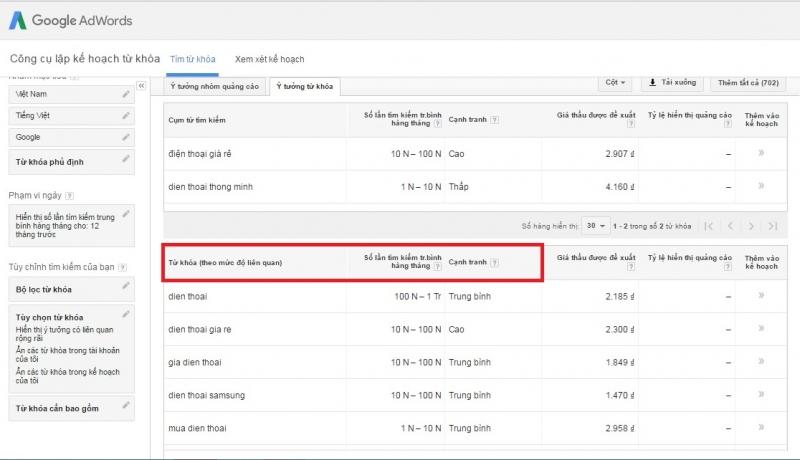Open rows-per-page dropdown showing 30
Image resolution: width=800 pixels, height=460 pixels.
tap(595, 225)
